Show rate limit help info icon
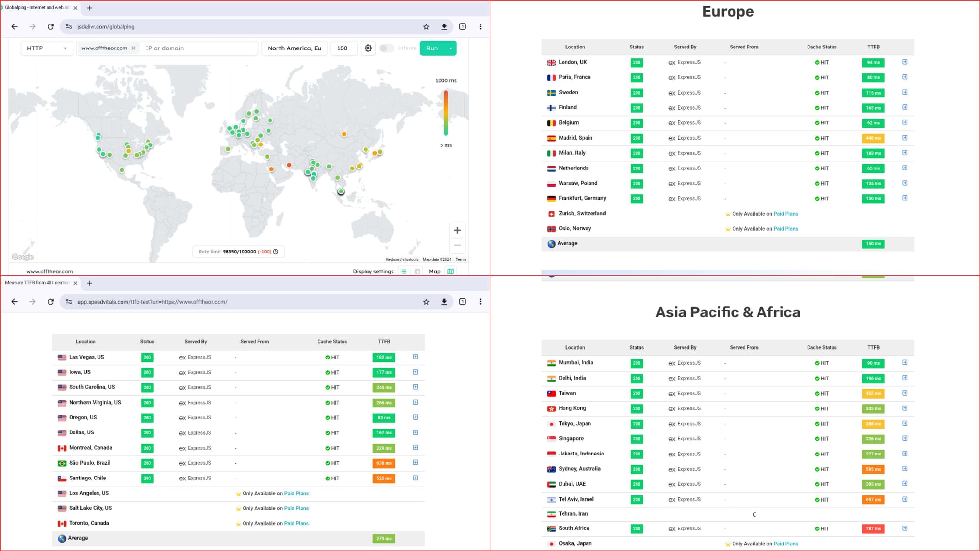980x551 pixels. click(x=276, y=252)
